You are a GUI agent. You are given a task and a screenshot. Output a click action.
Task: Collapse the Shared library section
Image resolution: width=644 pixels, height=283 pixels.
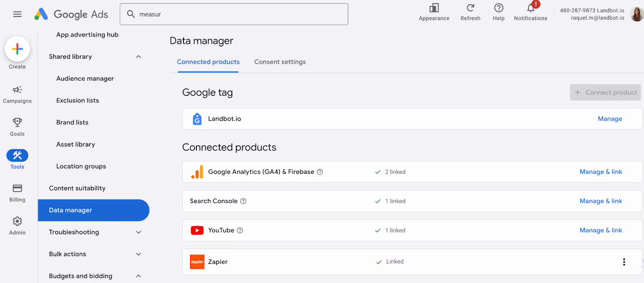tap(138, 57)
